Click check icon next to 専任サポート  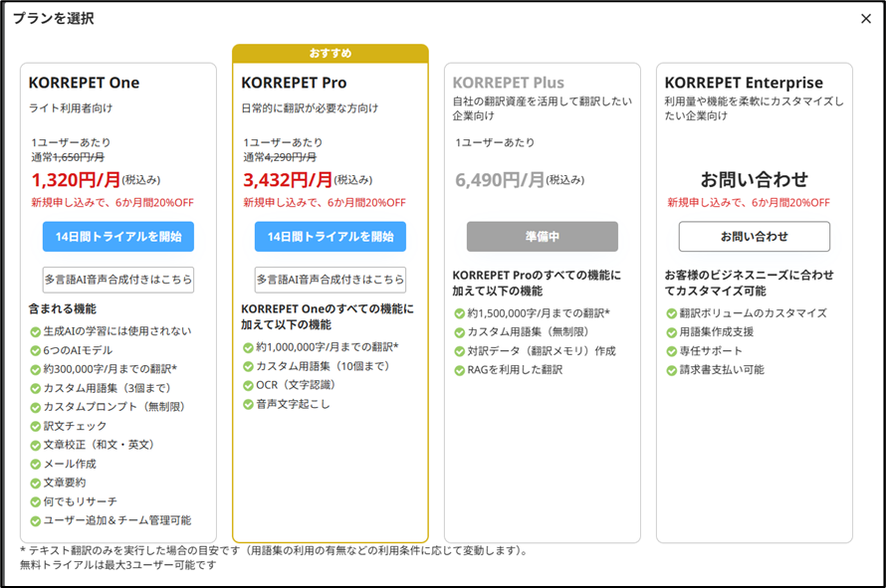click(672, 351)
